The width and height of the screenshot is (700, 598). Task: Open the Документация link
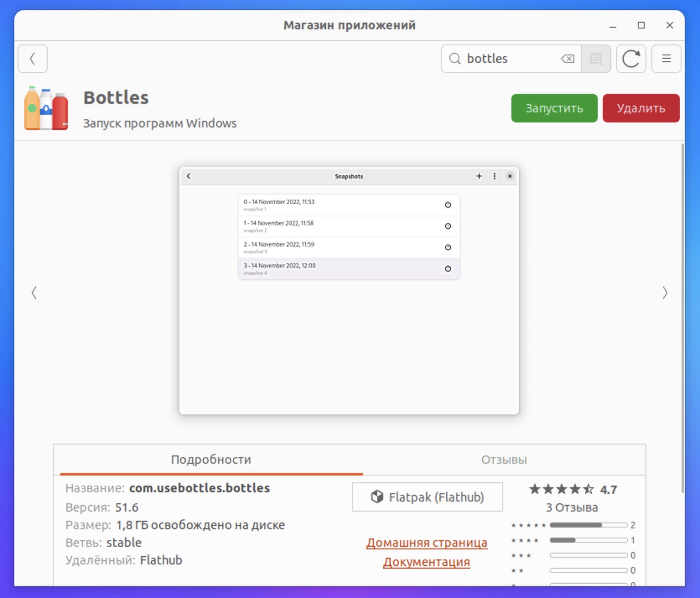click(x=427, y=562)
